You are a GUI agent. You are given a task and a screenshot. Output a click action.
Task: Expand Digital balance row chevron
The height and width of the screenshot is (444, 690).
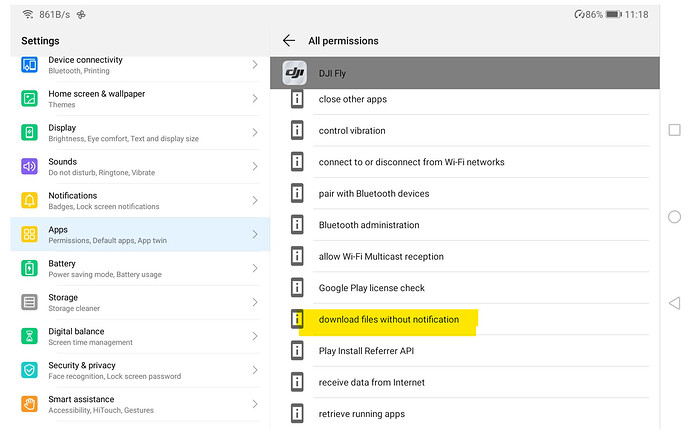coord(255,336)
